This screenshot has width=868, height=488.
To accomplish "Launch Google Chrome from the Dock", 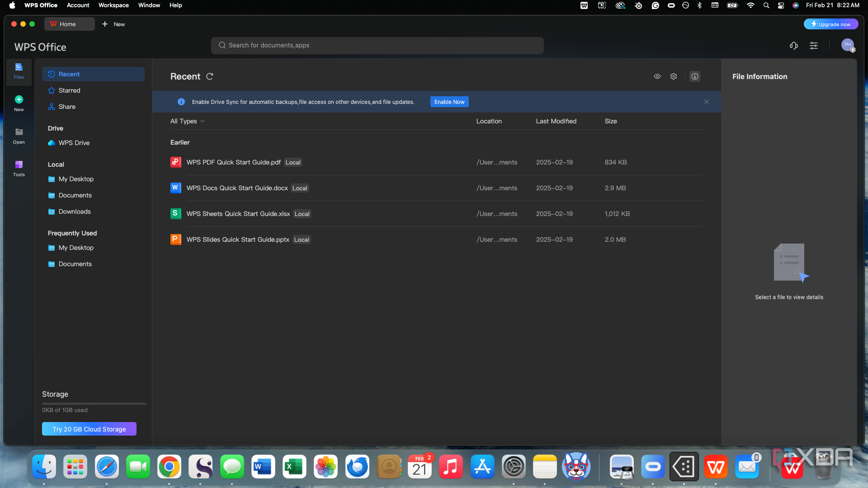I will 169,467.
